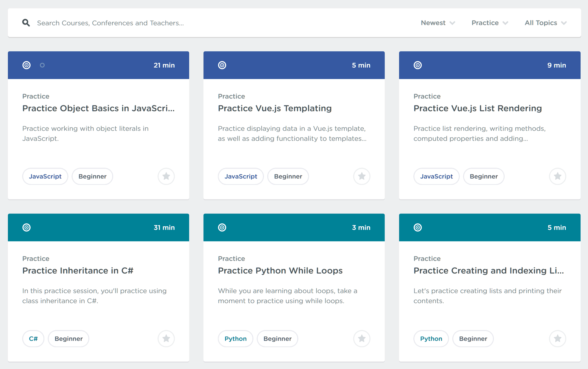The image size is (588, 369).
Task: Open Practice Vue.js List Rendering title
Action: (477, 108)
